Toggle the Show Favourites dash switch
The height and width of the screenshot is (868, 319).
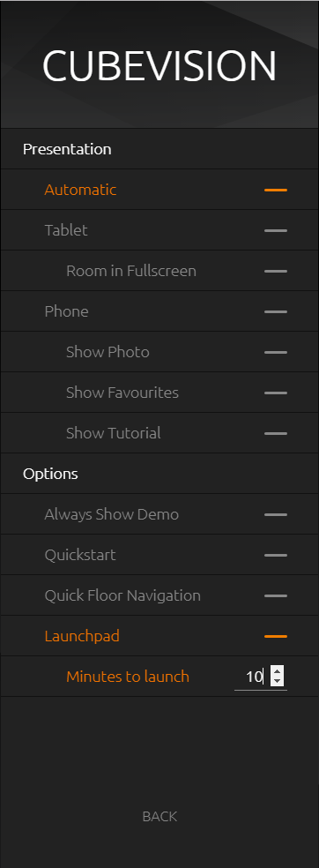(275, 393)
